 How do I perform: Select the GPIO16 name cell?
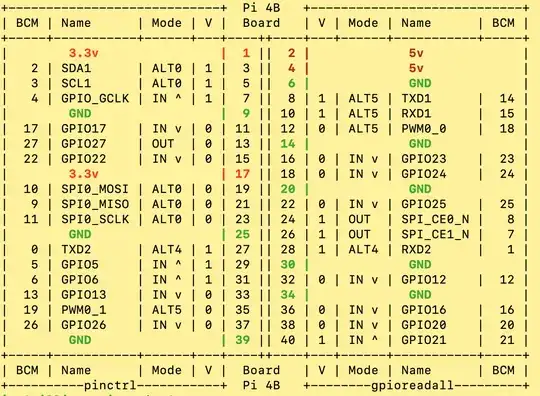pos(424,310)
